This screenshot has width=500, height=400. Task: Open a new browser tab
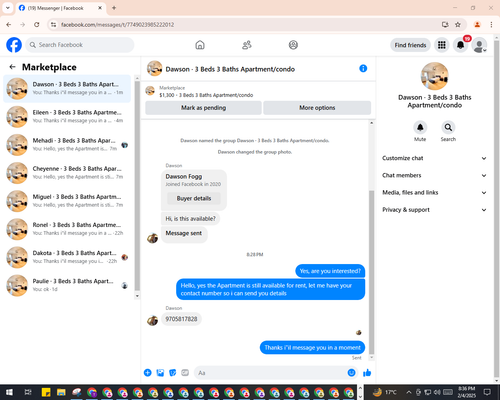(114, 8)
